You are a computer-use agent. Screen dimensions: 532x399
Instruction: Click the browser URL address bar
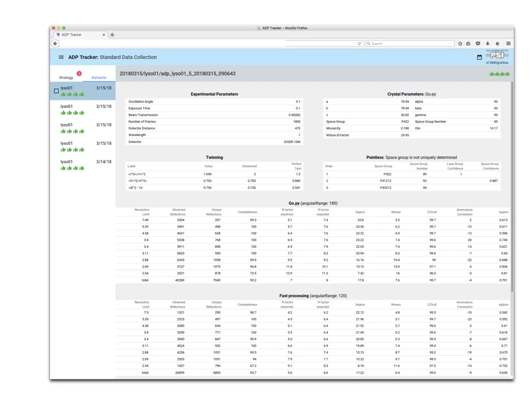pyautogui.click(x=207, y=43)
